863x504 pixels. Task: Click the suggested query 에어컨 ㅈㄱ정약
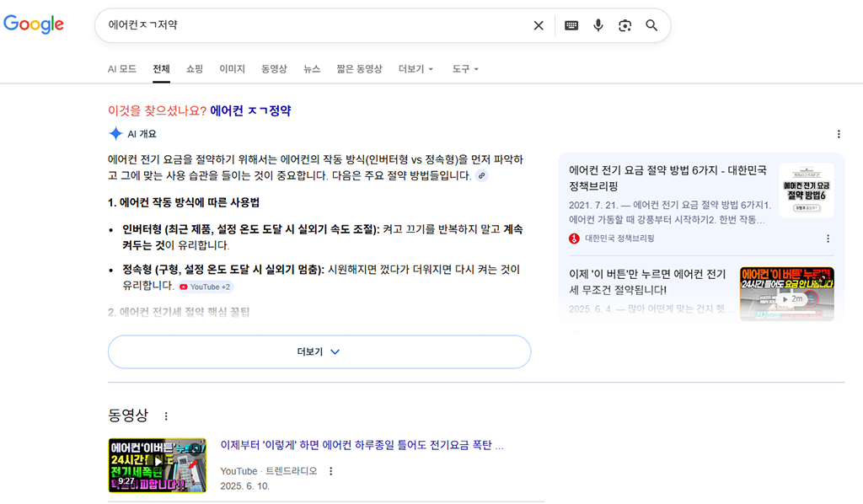click(250, 110)
